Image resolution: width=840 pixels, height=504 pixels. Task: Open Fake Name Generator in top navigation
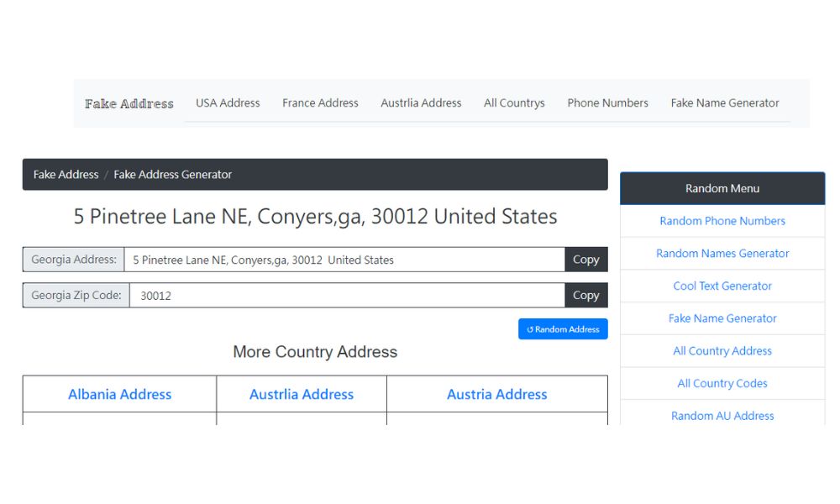coord(725,102)
